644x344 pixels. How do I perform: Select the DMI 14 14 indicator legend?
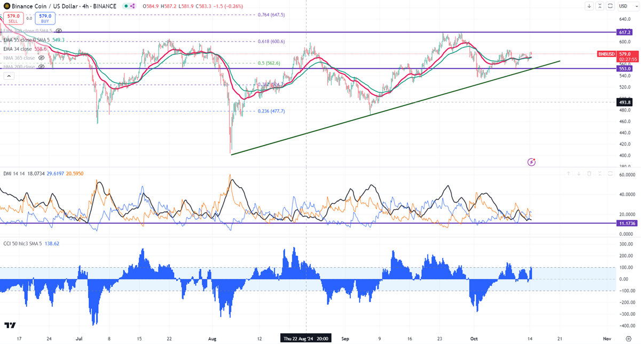[14, 174]
